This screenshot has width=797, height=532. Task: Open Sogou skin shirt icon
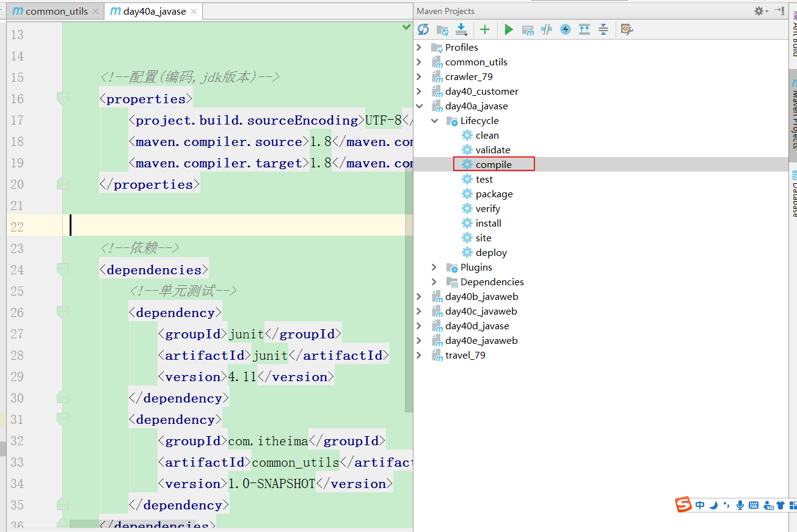point(781,505)
